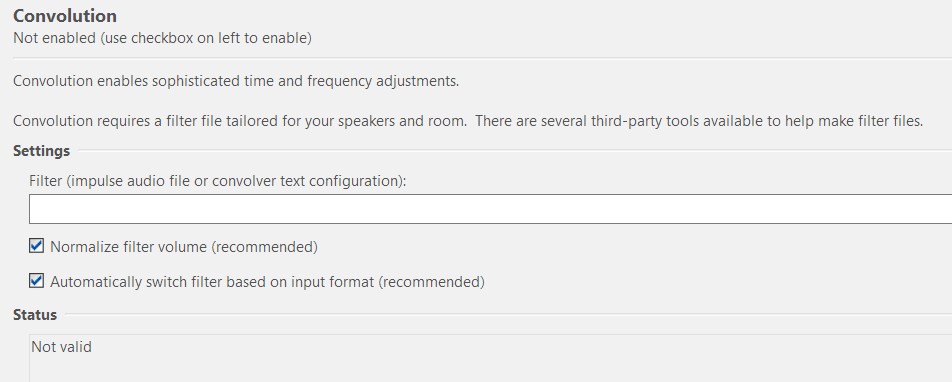Click the Filter file path input field
This screenshot has height=382, width=952.
click(491, 209)
